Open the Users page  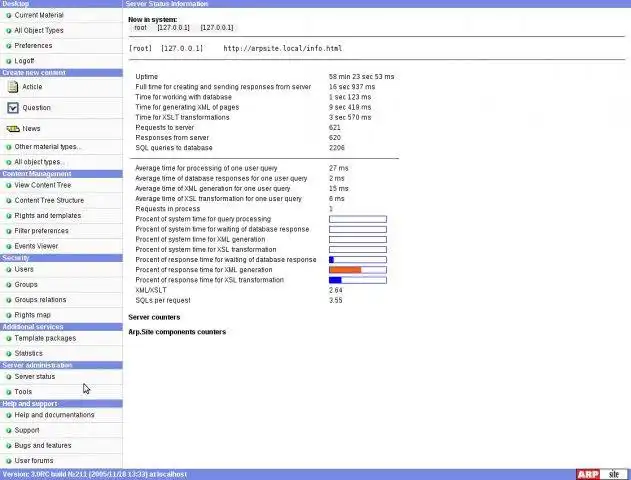[24, 270]
